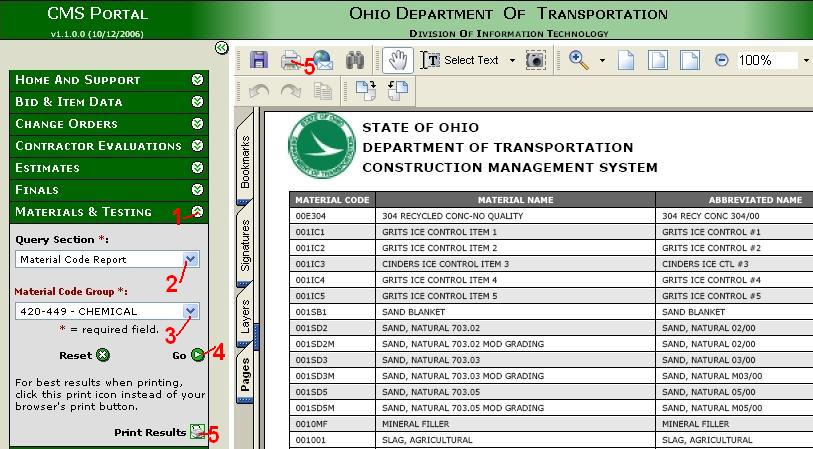This screenshot has width=813, height=449.
Task: Click the PDF toolbar printer icon
Action: point(292,61)
